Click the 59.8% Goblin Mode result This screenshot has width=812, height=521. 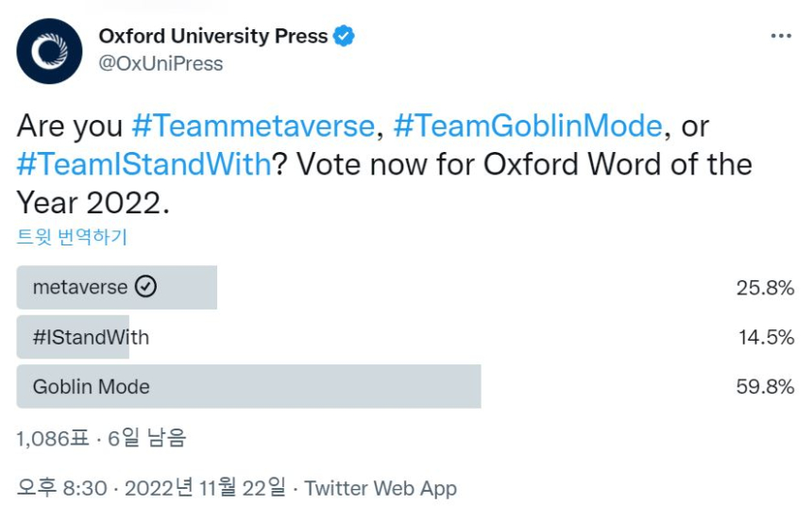pos(765,387)
